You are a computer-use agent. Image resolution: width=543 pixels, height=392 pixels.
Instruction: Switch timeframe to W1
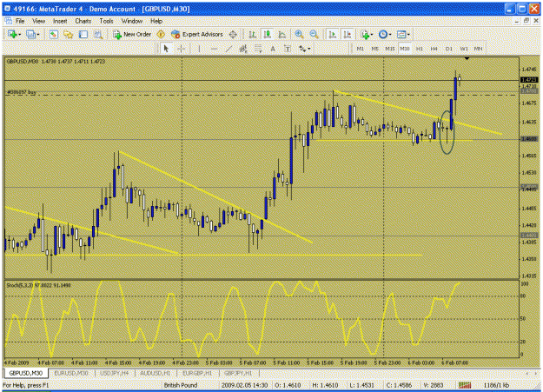(x=464, y=49)
